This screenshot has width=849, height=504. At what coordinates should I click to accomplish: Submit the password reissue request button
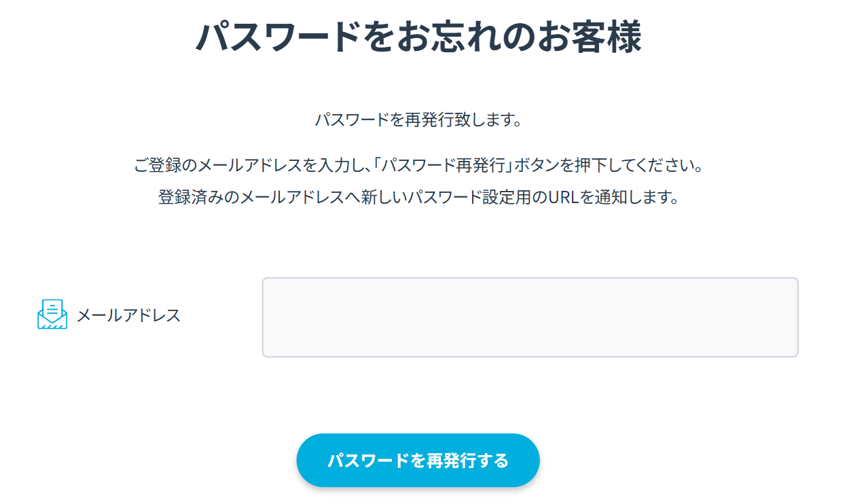[418, 461]
